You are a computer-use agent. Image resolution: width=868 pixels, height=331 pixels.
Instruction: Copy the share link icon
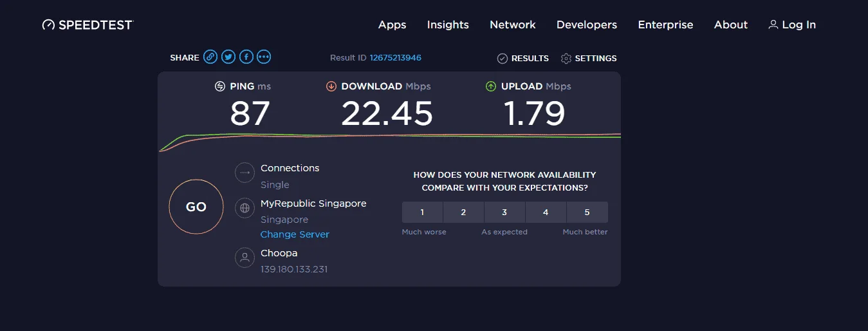click(210, 57)
